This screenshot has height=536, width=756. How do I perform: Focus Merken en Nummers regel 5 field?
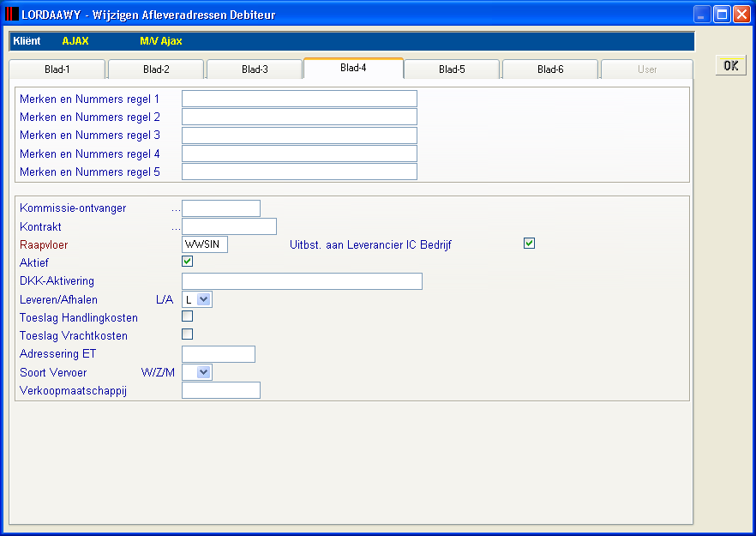tap(299, 172)
